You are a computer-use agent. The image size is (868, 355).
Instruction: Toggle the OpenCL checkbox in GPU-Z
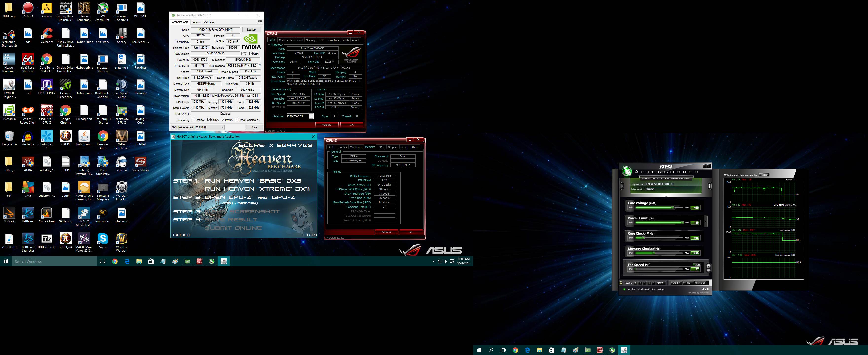coord(193,120)
